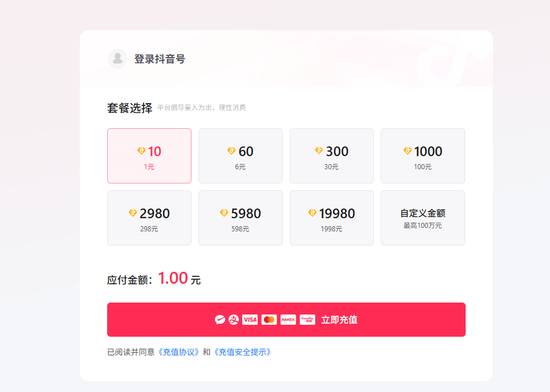Open the 《充值协议》 link

[x=178, y=352]
